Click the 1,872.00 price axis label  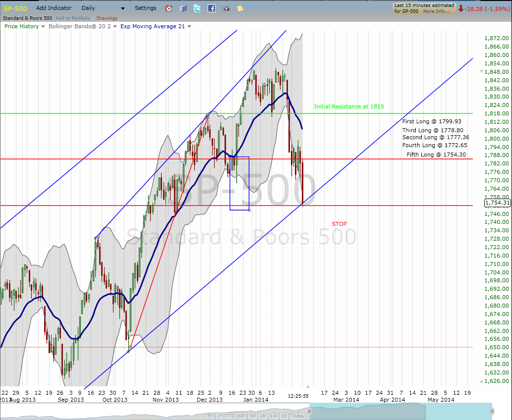coord(496,39)
